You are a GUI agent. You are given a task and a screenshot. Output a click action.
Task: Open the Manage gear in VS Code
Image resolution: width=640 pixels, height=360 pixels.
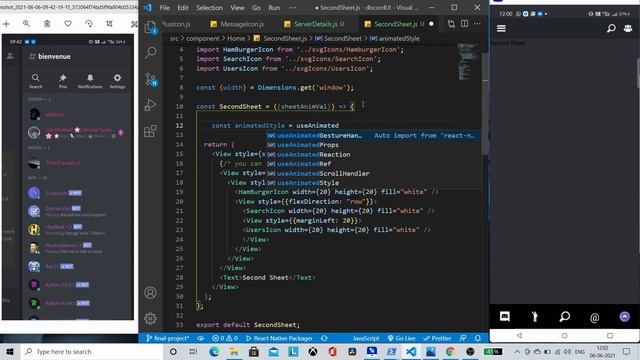click(x=150, y=318)
